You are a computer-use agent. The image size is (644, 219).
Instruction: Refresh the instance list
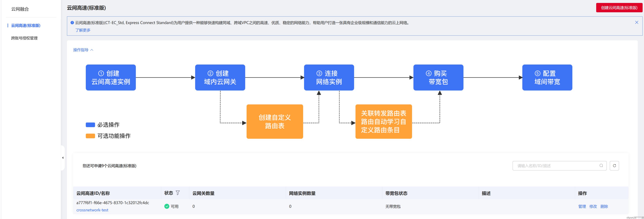[x=614, y=166]
